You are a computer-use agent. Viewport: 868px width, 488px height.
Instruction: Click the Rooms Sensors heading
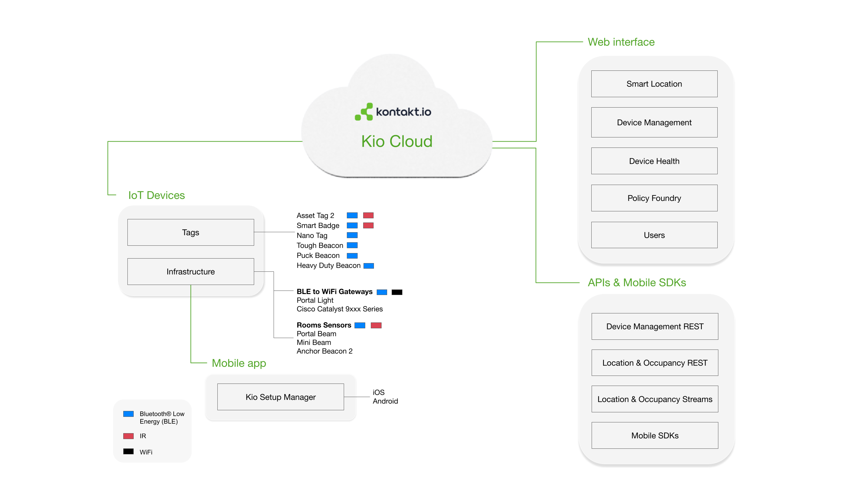point(324,325)
